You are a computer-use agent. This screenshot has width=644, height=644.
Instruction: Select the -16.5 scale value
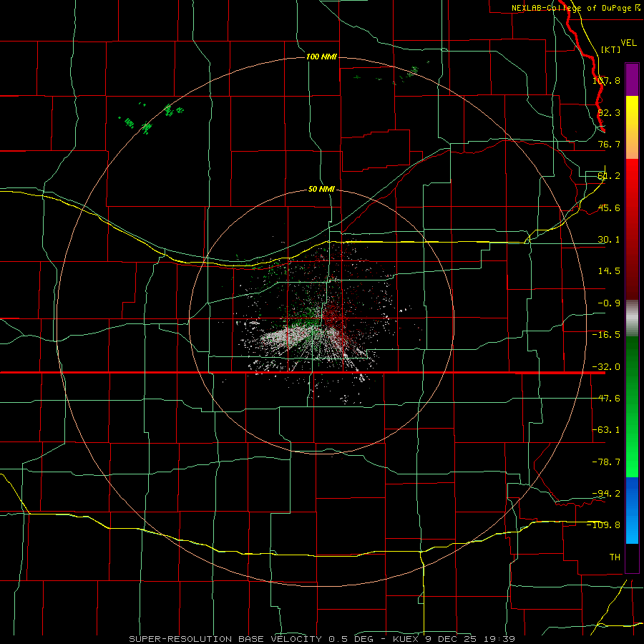pos(606,335)
